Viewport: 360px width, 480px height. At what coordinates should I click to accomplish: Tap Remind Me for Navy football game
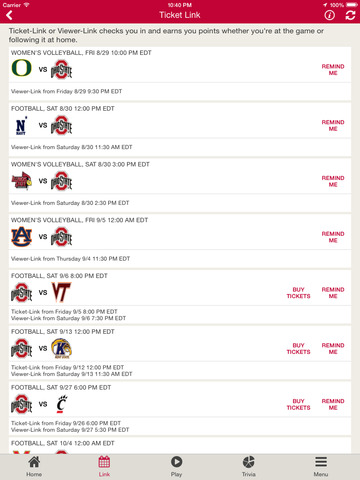[x=333, y=125]
